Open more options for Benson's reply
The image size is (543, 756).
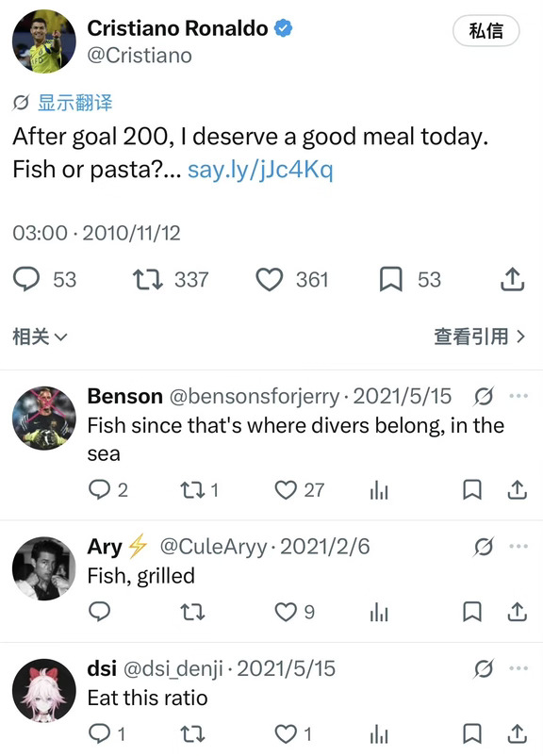tap(518, 396)
